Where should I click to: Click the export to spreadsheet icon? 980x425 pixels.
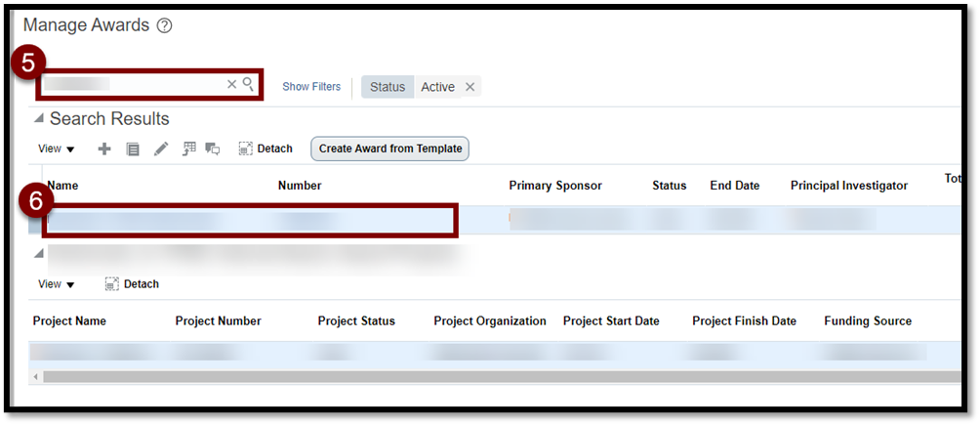pos(188,149)
